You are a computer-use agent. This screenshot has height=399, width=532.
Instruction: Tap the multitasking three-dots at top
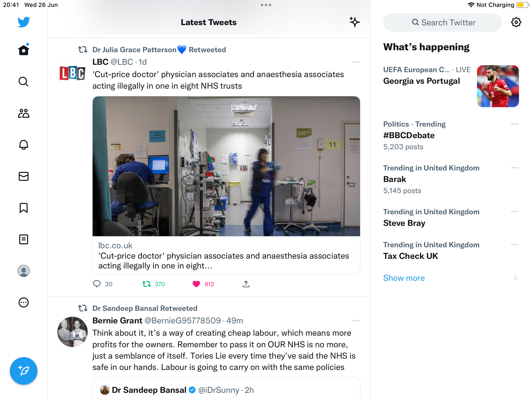(x=266, y=5)
